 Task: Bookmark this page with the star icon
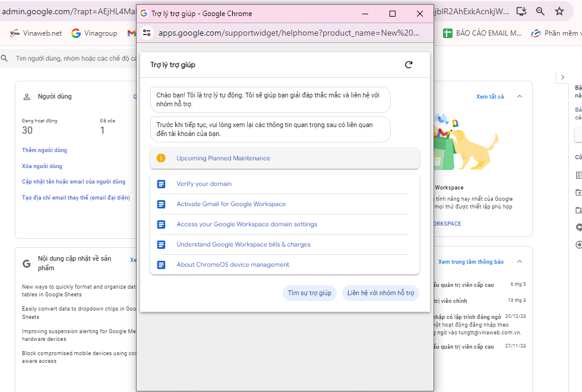[559, 11]
